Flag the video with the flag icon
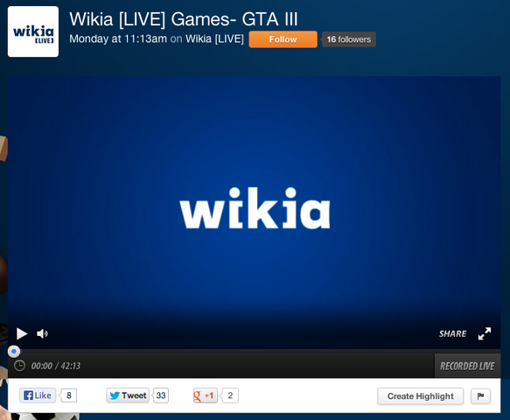Screen dimensions: 510x420 tap(480, 396)
